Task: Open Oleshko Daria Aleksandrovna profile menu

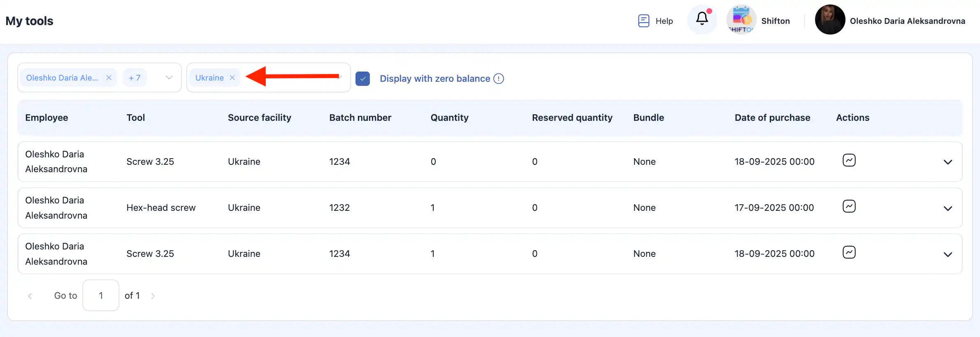Action: tap(907, 21)
